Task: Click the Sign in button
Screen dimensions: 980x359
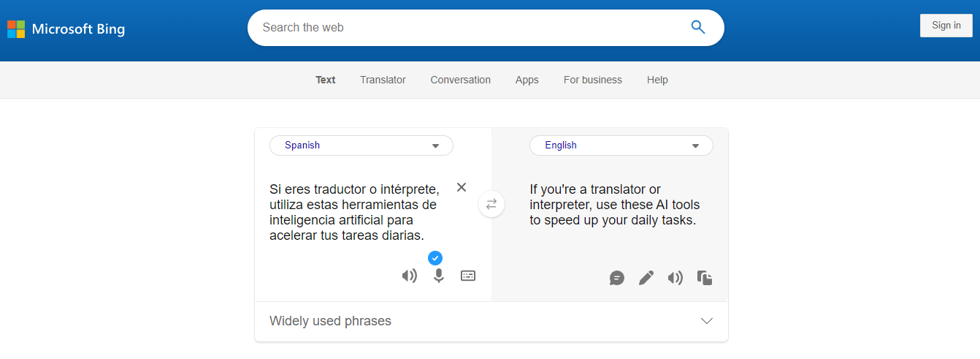Action: 946,26
